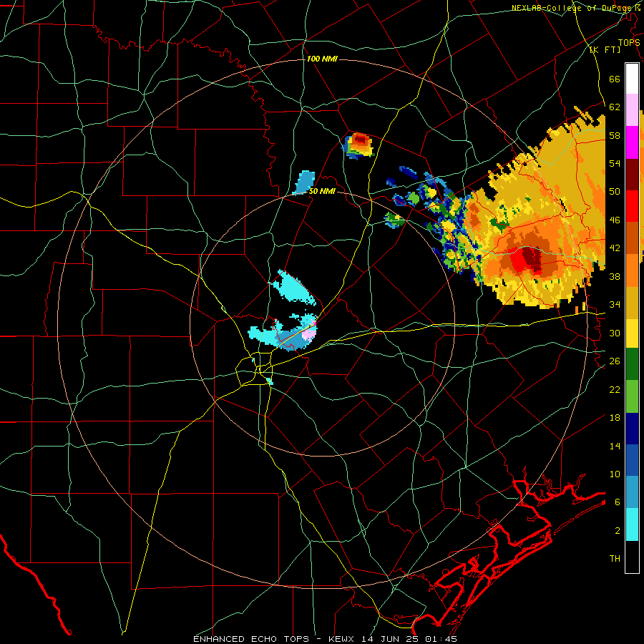Click the '30' legend value
The image size is (644, 644).
point(615,333)
